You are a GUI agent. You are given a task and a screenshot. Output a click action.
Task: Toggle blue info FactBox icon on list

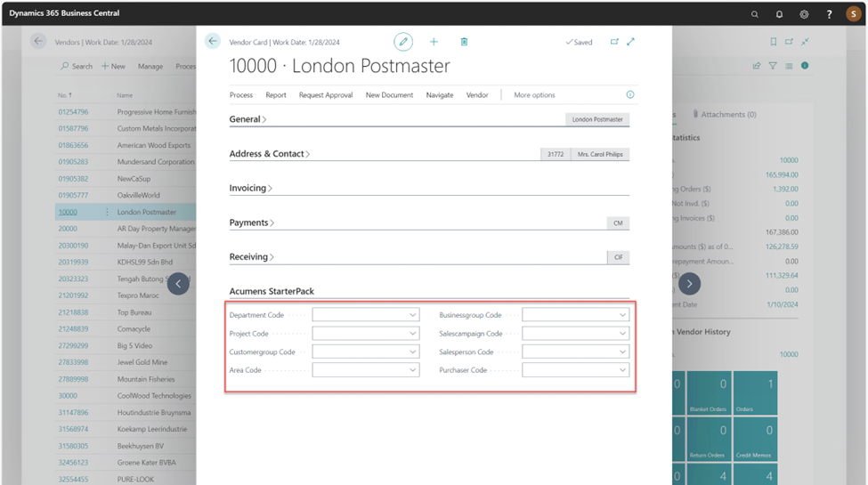pyautogui.click(x=805, y=65)
